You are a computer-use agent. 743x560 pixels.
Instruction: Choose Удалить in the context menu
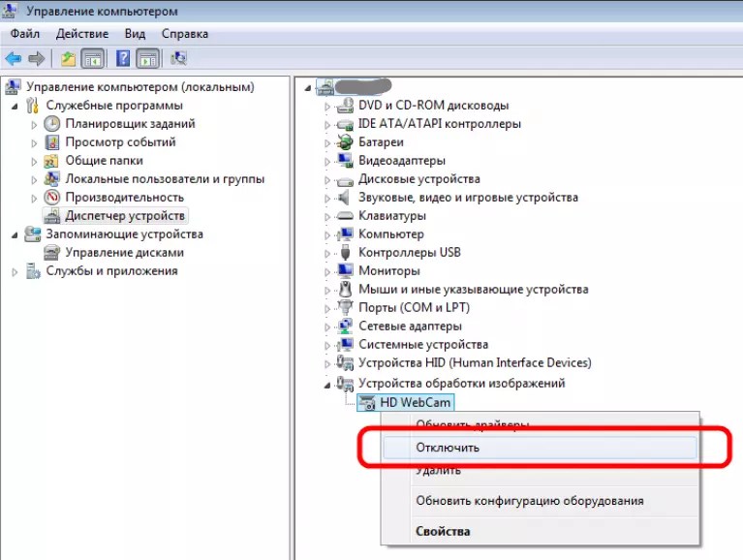point(540,470)
